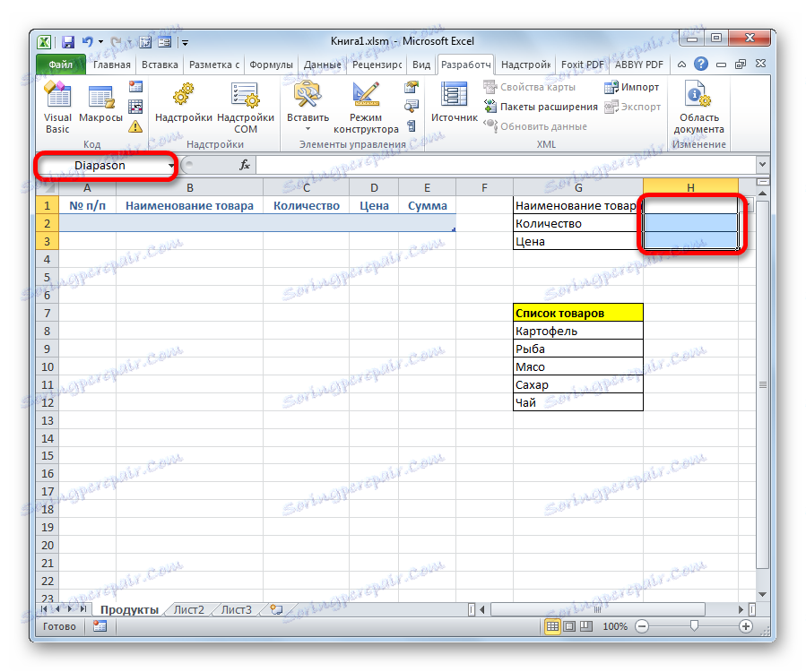Screen dimensions: 806x672
Task: Customize the Quick Access Toolbar dropdown
Action: tap(185, 43)
